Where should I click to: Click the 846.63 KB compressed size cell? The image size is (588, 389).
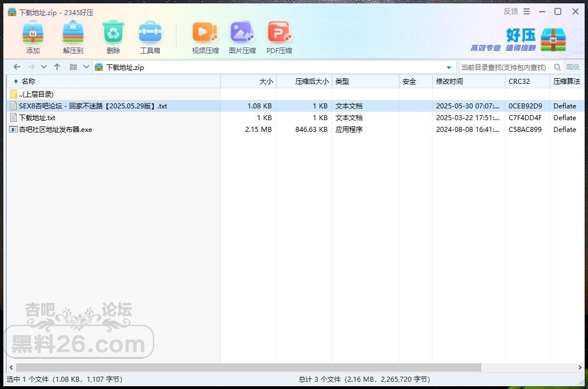[x=311, y=130]
